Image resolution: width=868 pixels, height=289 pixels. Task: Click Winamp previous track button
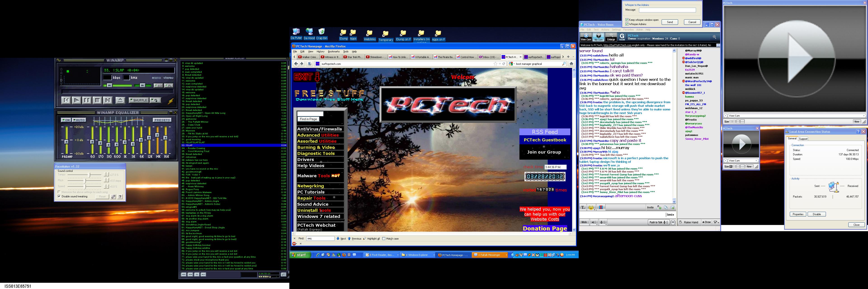point(66,100)
